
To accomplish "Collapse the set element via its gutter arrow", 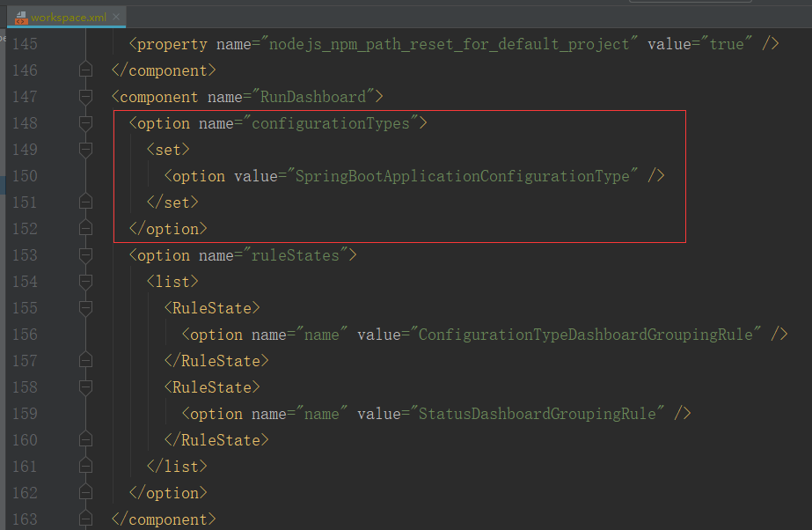I will pyautogui.click(x=85, y=149).
